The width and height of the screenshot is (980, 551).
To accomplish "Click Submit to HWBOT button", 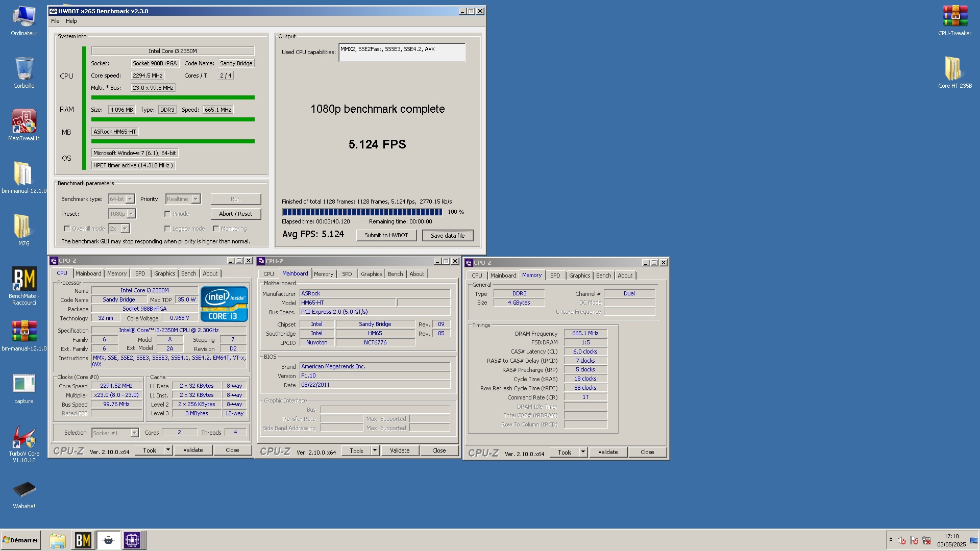I will click(x=386, y=235).
